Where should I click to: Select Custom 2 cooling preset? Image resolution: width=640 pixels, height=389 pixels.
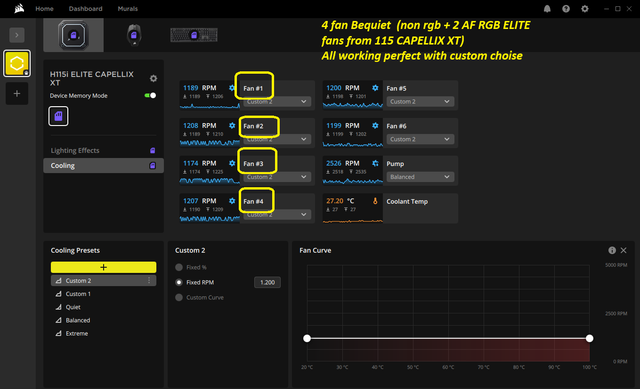tap(104, 280)
